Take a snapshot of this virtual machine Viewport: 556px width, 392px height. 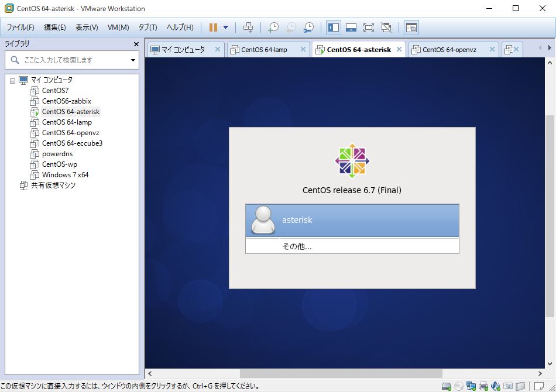tap(273, 27)
